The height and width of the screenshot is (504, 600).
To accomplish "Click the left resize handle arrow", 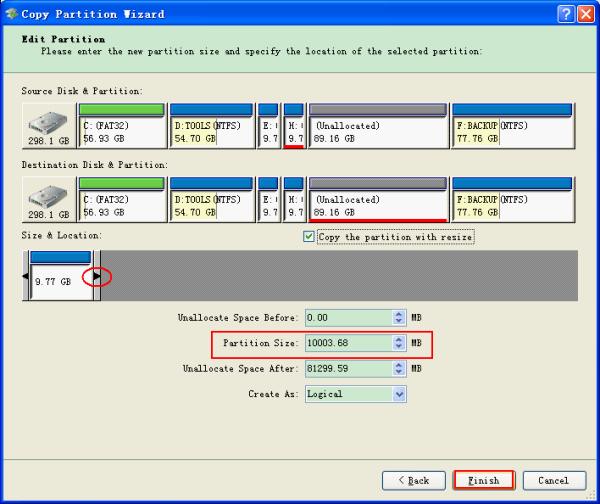I will pos(25,277).
